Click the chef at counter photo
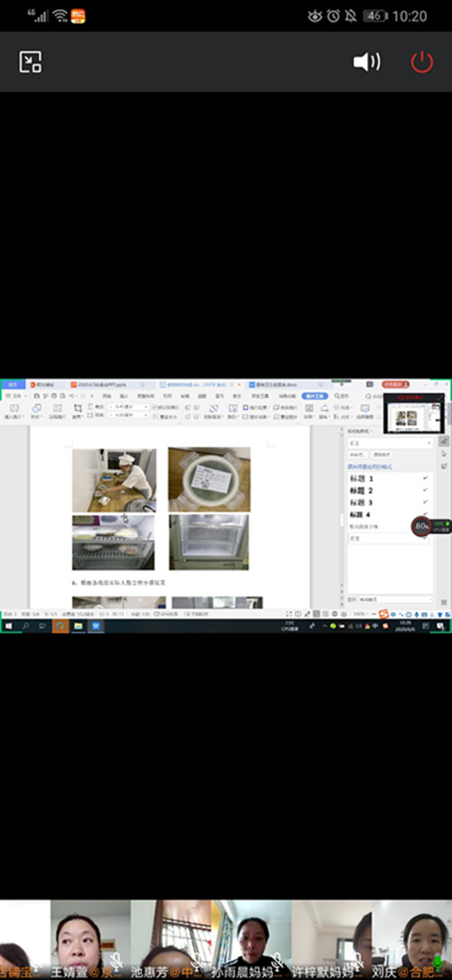 [115, 480]
